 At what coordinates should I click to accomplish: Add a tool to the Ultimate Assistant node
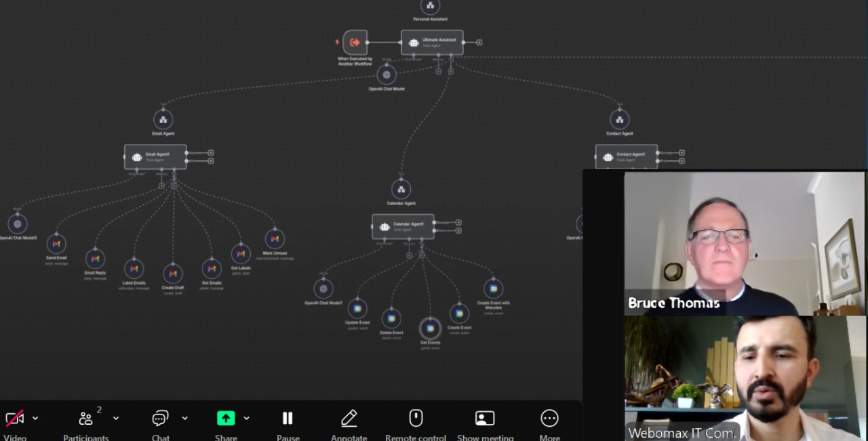pos(451,71)
